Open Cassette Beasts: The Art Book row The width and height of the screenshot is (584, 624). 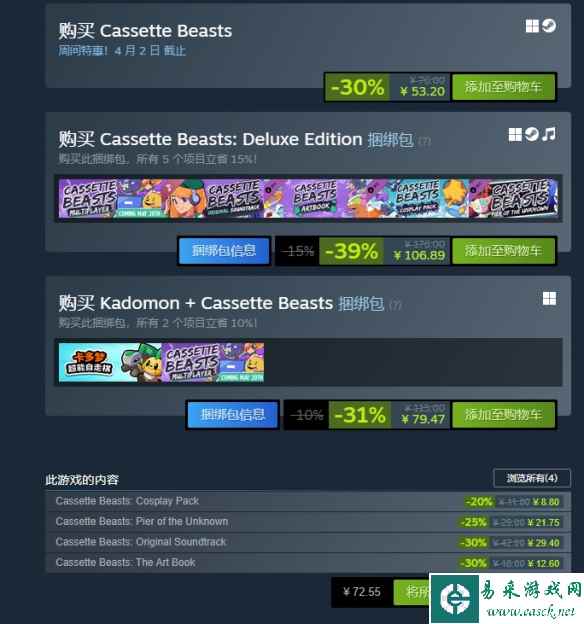308,563
